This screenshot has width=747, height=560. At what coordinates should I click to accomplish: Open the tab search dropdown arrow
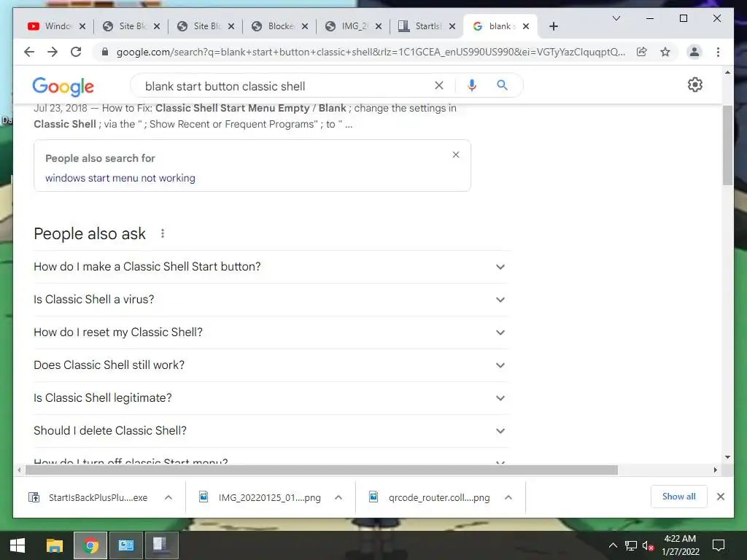(x=616, y=18)
